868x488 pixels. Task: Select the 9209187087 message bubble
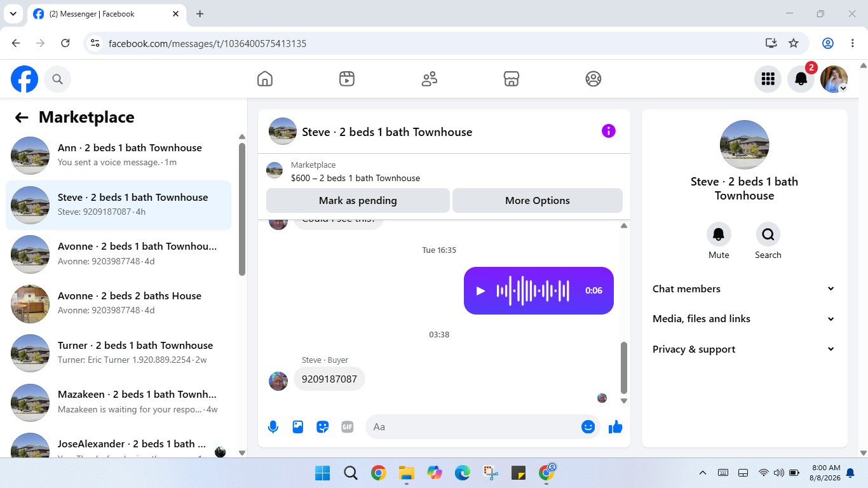329,379
